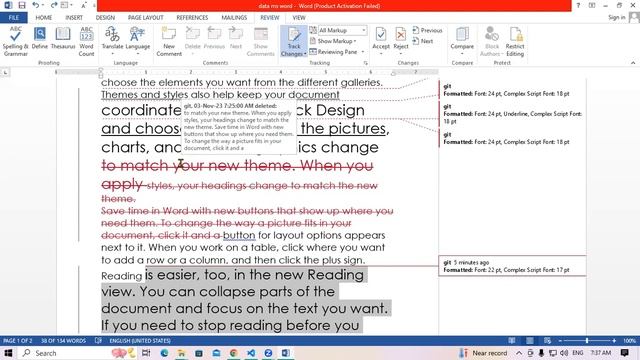Open the FILE tab
Screen dimensions: 640x360
13,18
